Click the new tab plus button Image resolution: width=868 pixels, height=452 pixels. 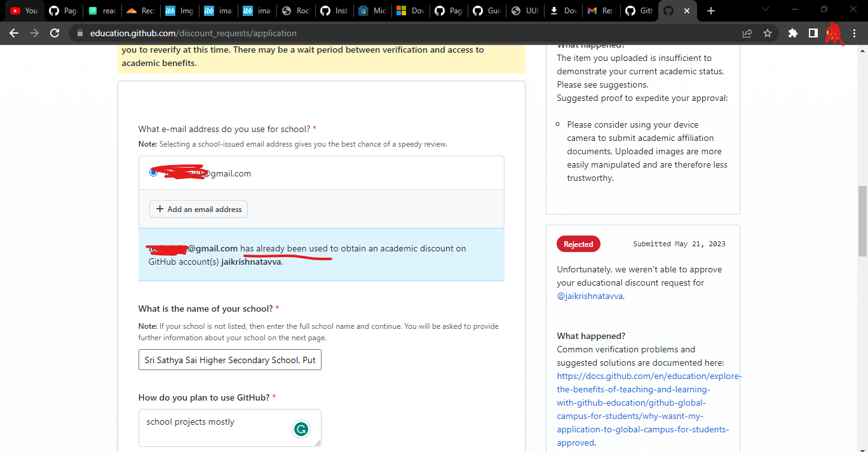coord(711,11)
